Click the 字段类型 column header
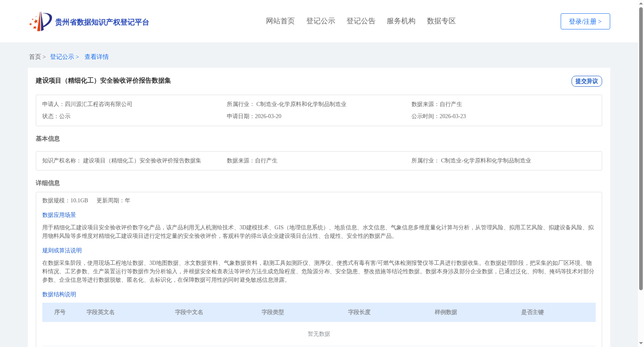The image size is (644, 347). point(273,312)
